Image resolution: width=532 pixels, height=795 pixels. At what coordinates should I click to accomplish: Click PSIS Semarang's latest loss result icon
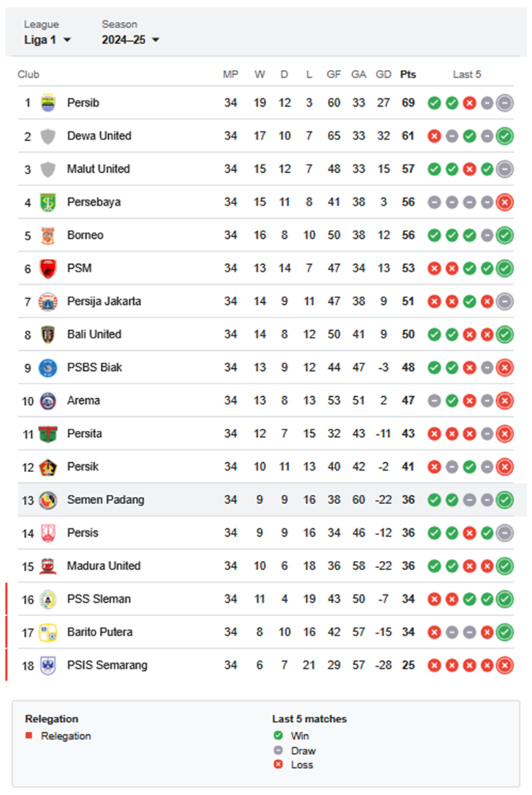click(505, 665)
